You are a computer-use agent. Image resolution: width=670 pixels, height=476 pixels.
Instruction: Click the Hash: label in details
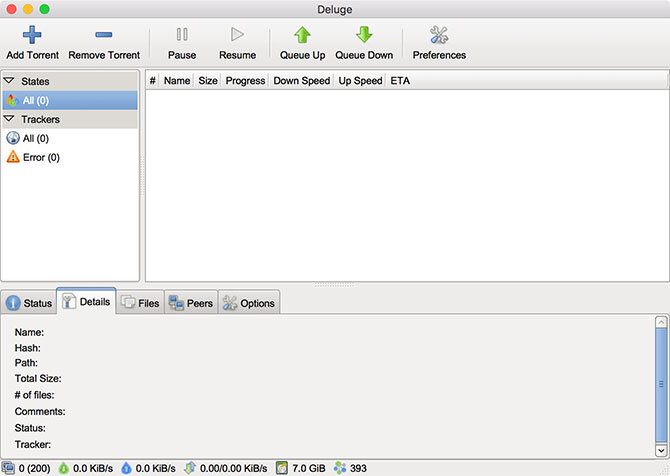coord(28,348)
